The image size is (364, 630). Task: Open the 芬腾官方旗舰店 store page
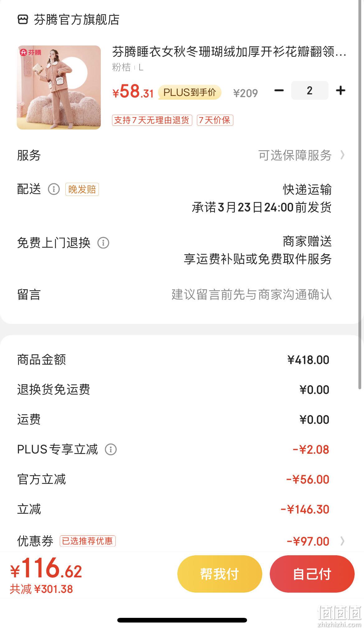click(x=77, y=20)
